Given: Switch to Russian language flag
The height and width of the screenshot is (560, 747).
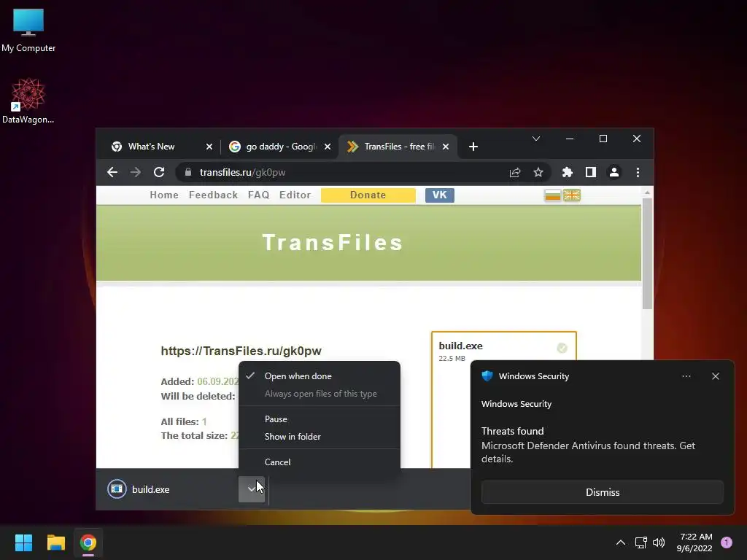Looking at the screenshot, I should (x=553, y=195).
